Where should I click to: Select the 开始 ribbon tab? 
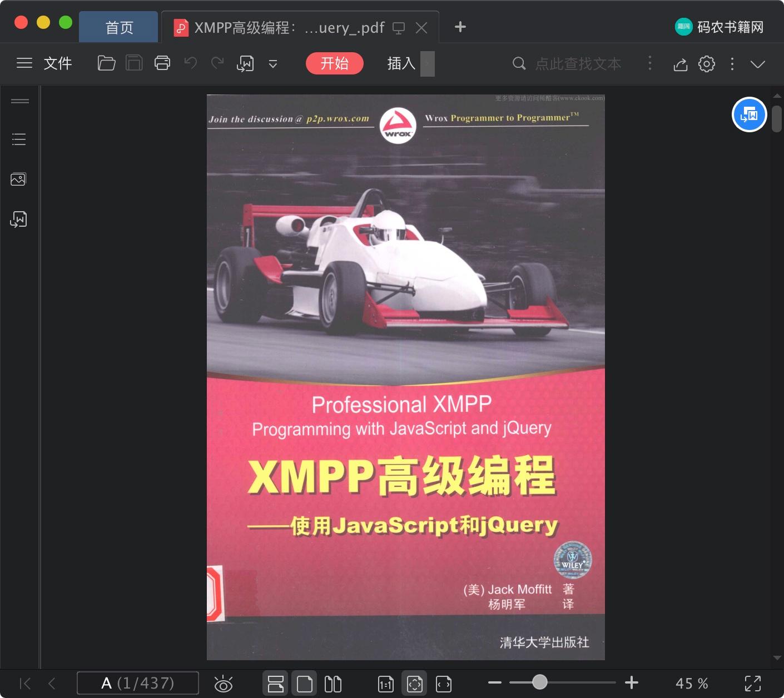(335, 63)
